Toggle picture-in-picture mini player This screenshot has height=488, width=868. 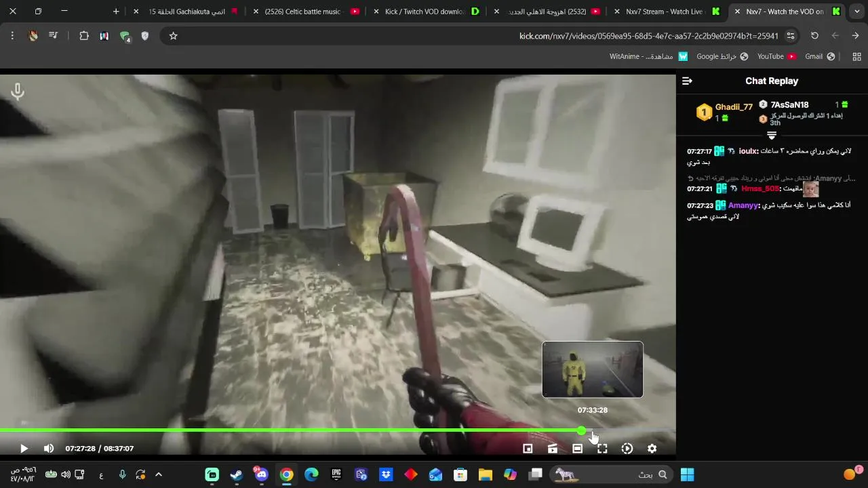point(528,449)
